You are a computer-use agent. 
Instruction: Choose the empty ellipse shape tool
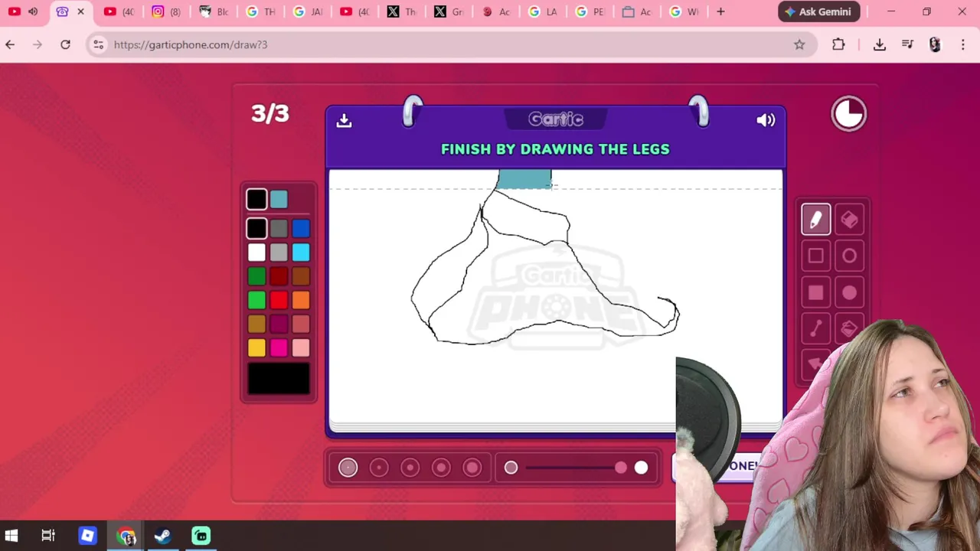point(849,256)
